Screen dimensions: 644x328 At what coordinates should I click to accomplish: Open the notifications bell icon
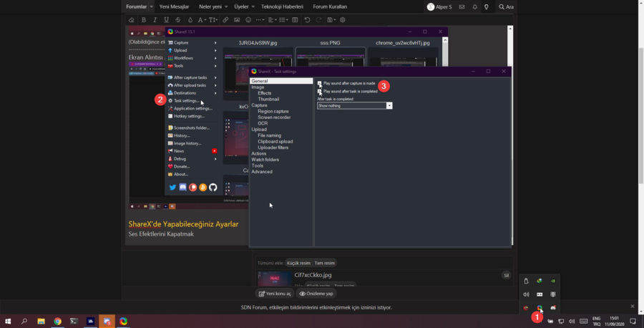[475, 6]
